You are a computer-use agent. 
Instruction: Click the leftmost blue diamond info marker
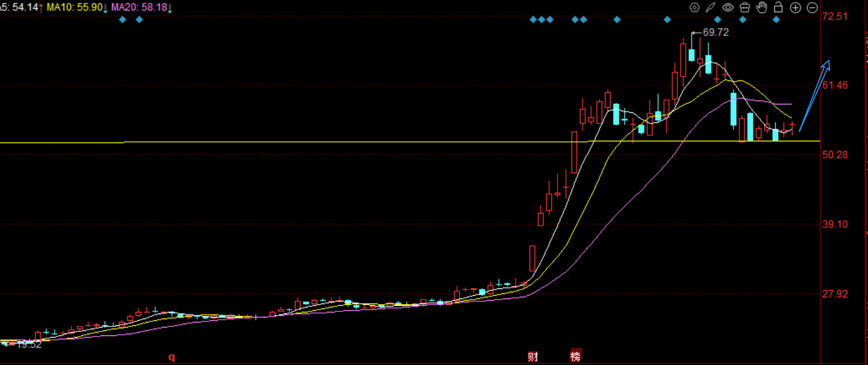123,20
